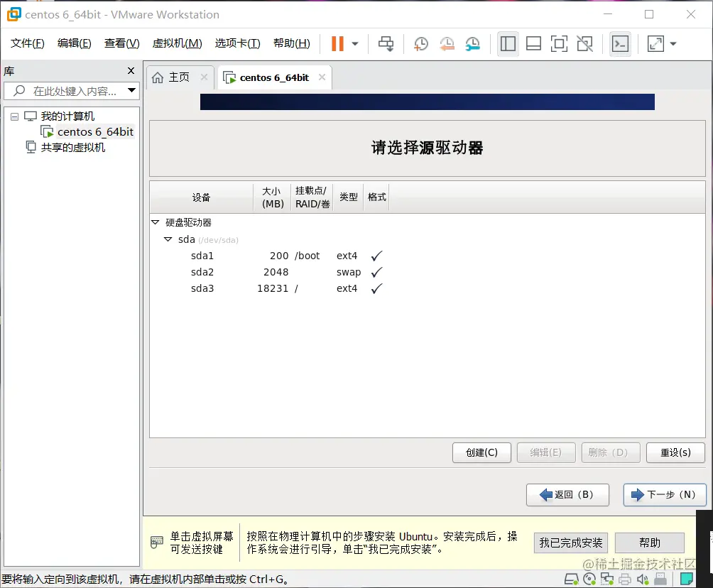The height and width of the screenshot is (588, 713).
Task: Collapse the 硬盘驱动器 group
Action: (x=155, y=222)
